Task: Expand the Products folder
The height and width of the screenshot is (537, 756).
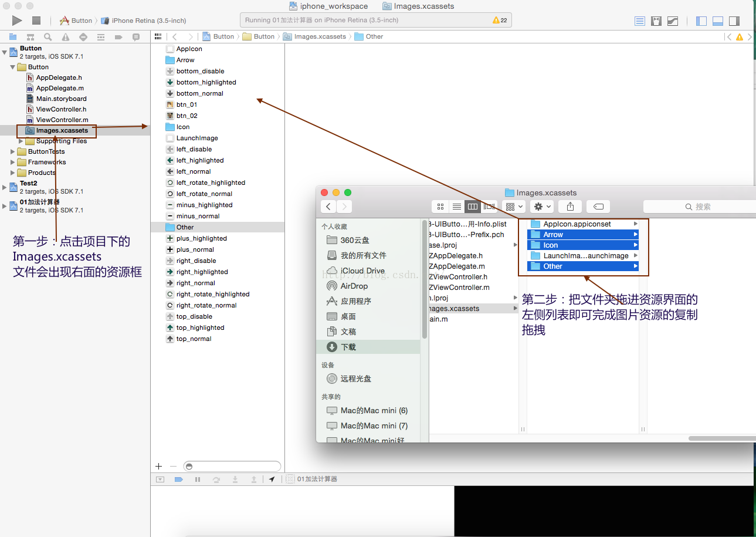Action: click(13, 173)
